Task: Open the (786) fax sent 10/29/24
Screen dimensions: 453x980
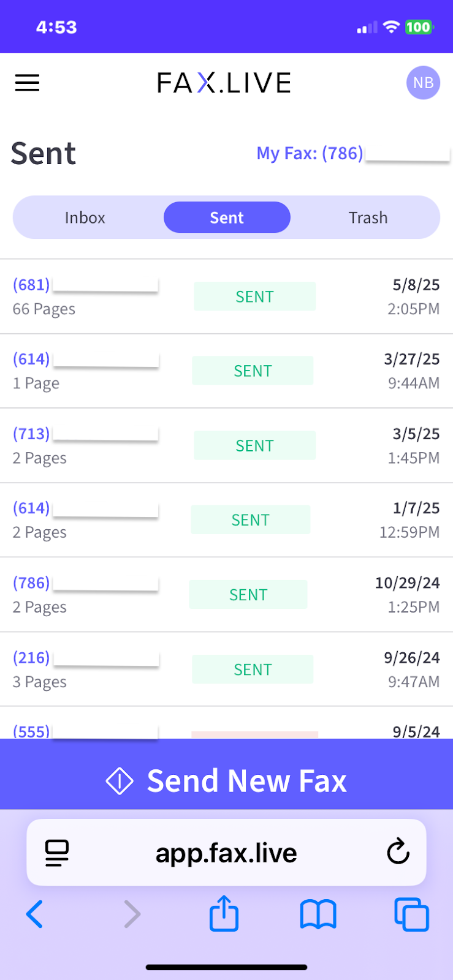Action: [226, 595]
